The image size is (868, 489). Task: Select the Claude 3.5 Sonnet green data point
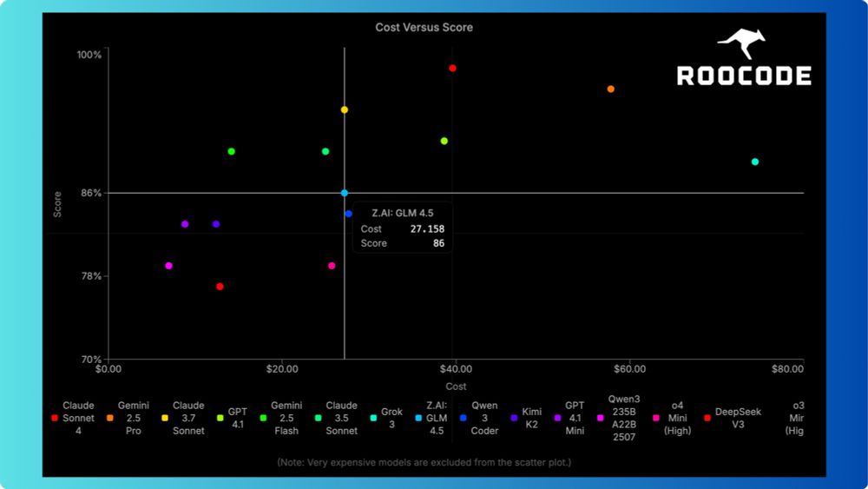point(325,152)
